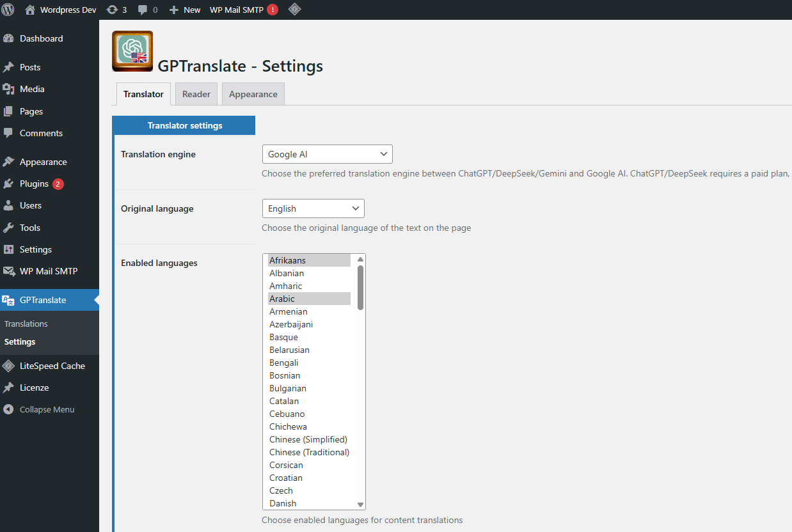792x532 pixels.
Task: Open the 3 pending updates icon
Action: [117, 10]
